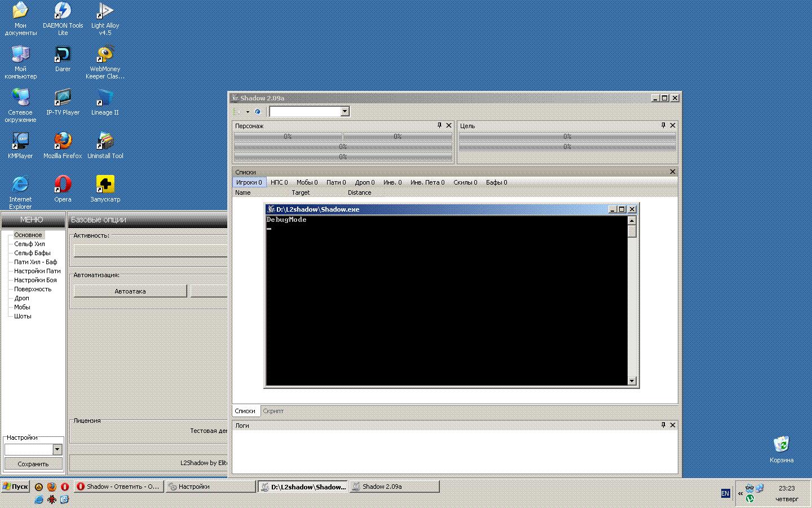This screenshot has width=812, height=508.
Task: Click the EN language indicator
Action: point(725,493)
